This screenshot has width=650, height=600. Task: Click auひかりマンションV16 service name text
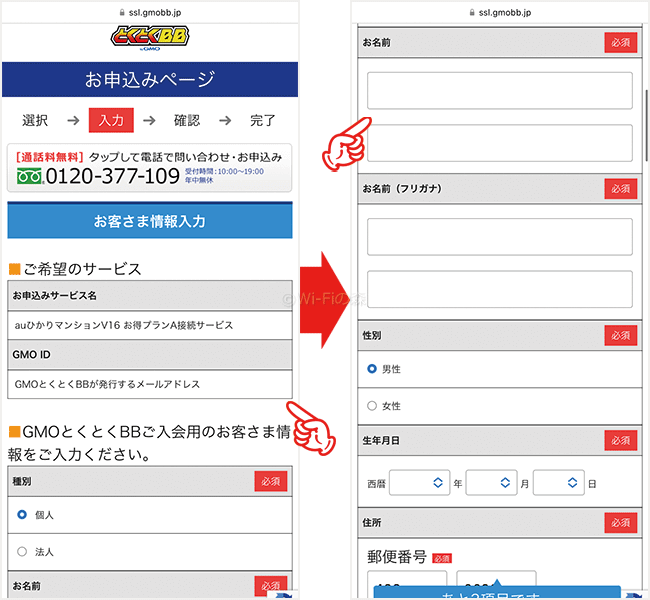[x=124, y=326]
